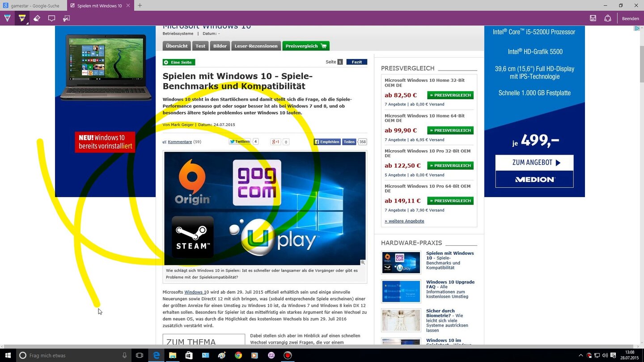
Task: Click ZUM ANGEBOT in Medion ad
Action: [x=534, y=163]
